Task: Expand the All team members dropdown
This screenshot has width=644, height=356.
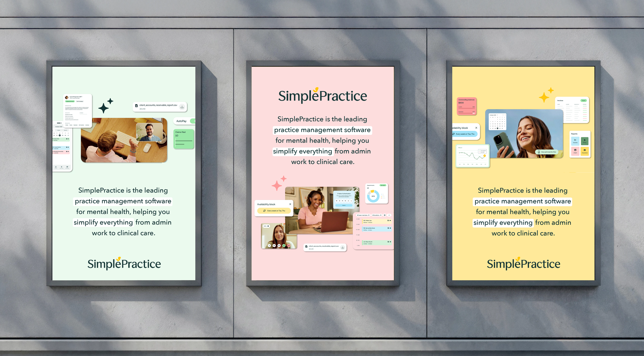Action: tap(363, 215)
